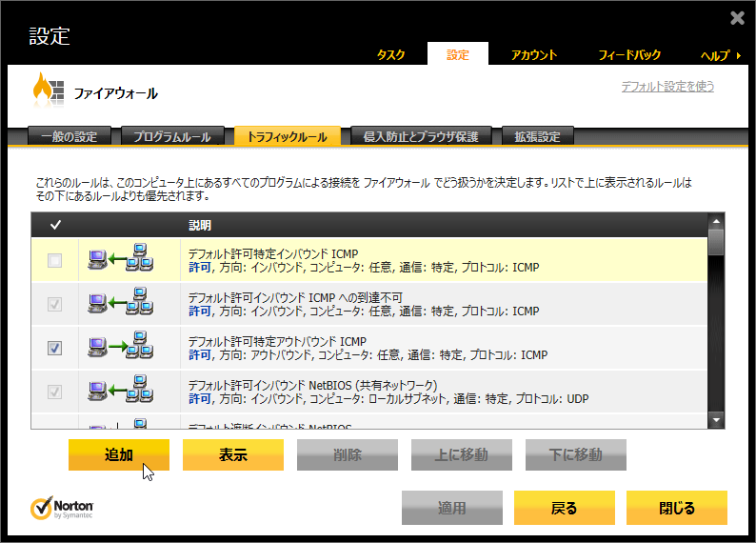The image size is (756, 543).
Task: Click inbound icon for NetBIOS 共有ネットワーク rule
Action: (x=120, y=392)
